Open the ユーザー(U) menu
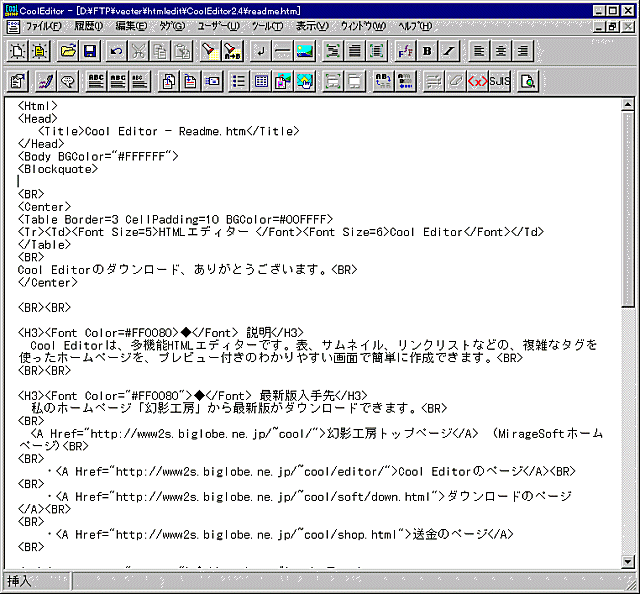 pyautogui.click(x=218, y=27)
